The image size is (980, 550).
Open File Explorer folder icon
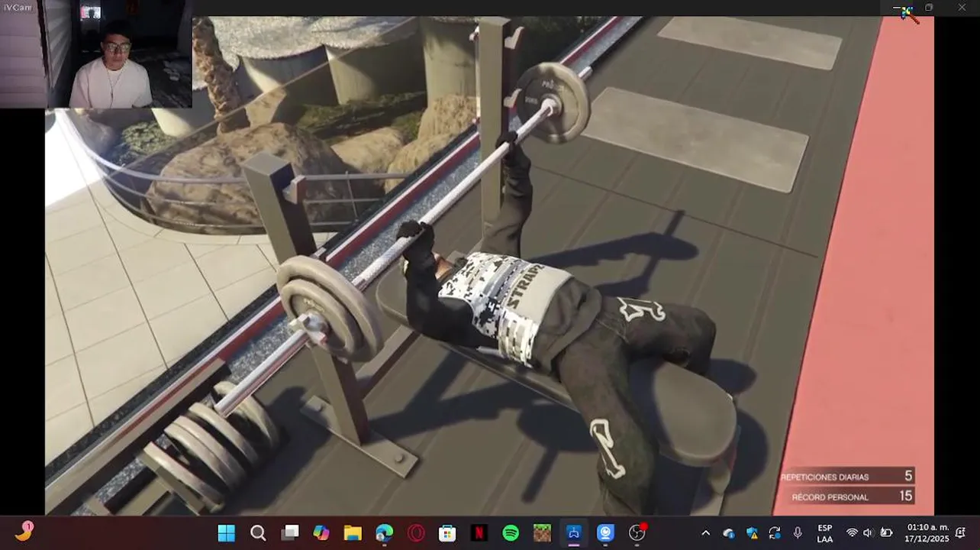coord(353,532)
